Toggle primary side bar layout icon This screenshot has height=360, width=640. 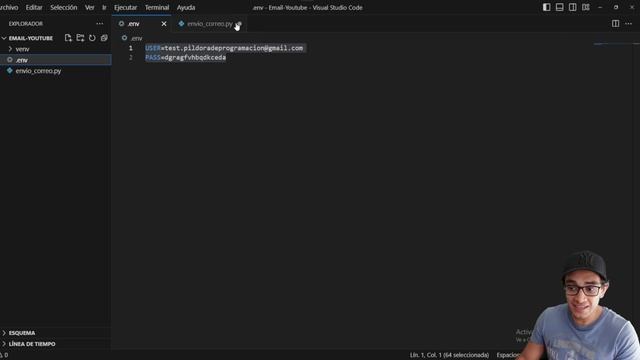tap(547, 7)
